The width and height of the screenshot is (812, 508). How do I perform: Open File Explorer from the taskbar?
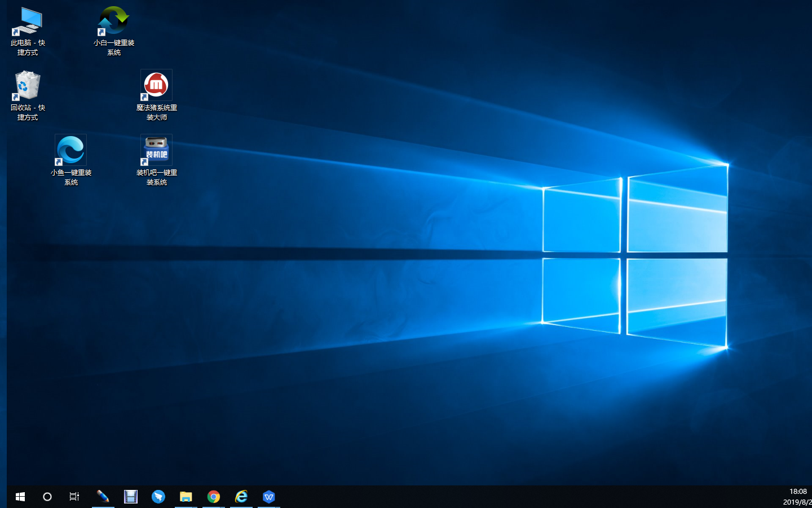coord(186,497)
